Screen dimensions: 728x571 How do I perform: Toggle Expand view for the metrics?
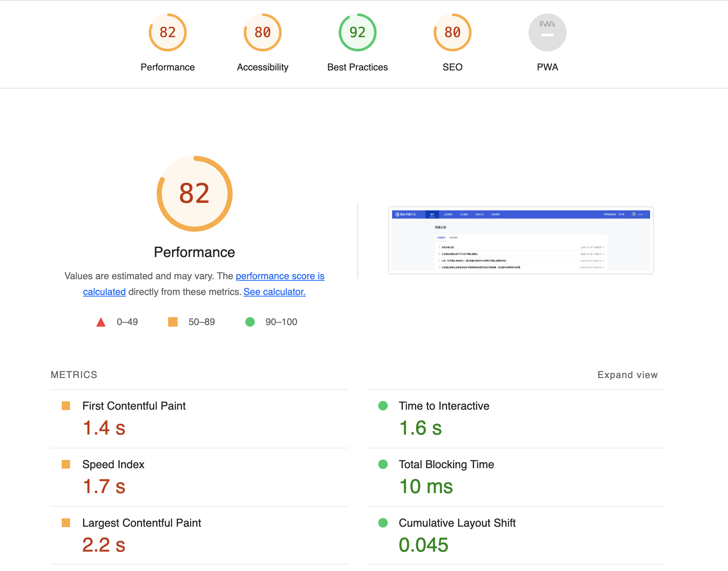click(627, 375)
